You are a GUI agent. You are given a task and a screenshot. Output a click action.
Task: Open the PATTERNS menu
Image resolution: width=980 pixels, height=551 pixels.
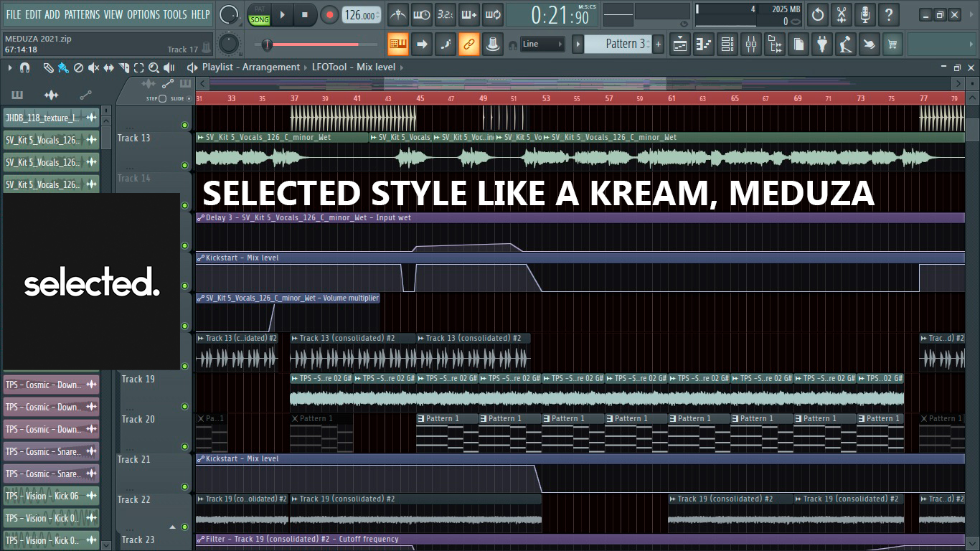(x=82, y=14)
